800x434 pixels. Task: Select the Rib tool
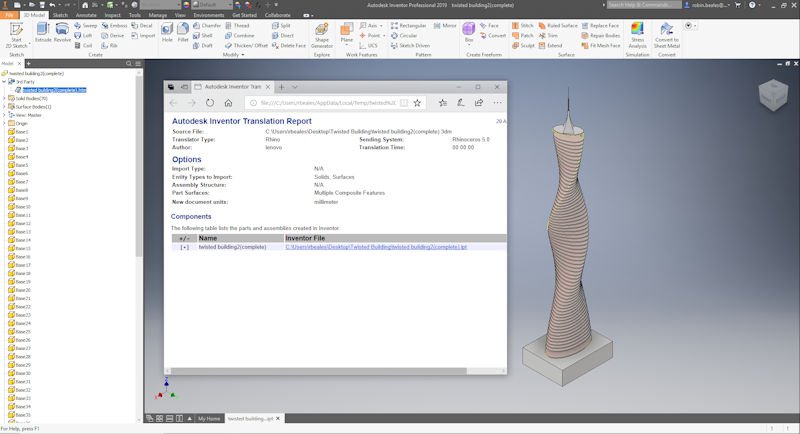point(109,45)
